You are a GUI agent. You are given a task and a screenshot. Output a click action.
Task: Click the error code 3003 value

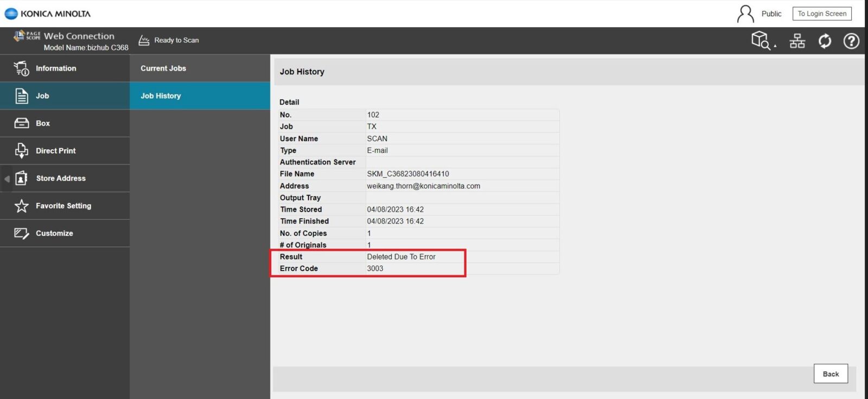point(375,269)
